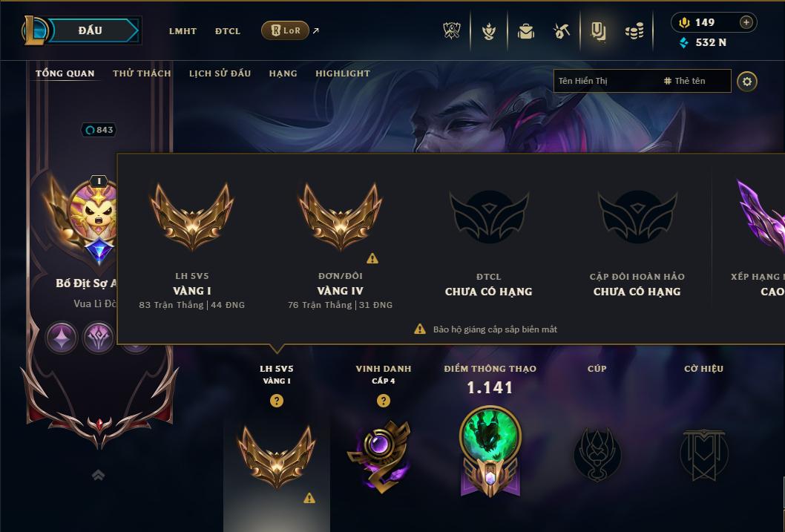Screen dimensions: 785x532
Task: Open the Loot hammer icon
Action: (561, 31)
